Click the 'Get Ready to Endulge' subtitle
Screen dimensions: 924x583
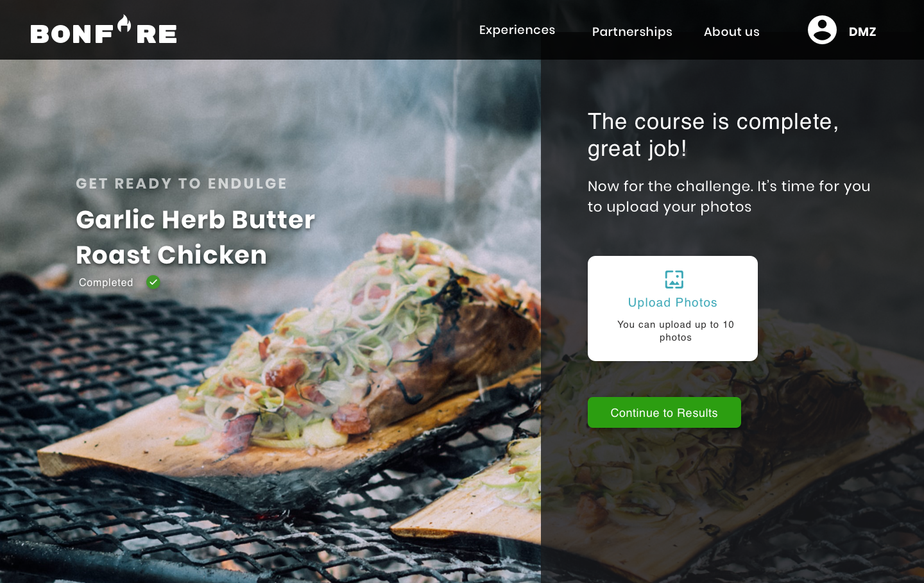click(x=182, y=183)
